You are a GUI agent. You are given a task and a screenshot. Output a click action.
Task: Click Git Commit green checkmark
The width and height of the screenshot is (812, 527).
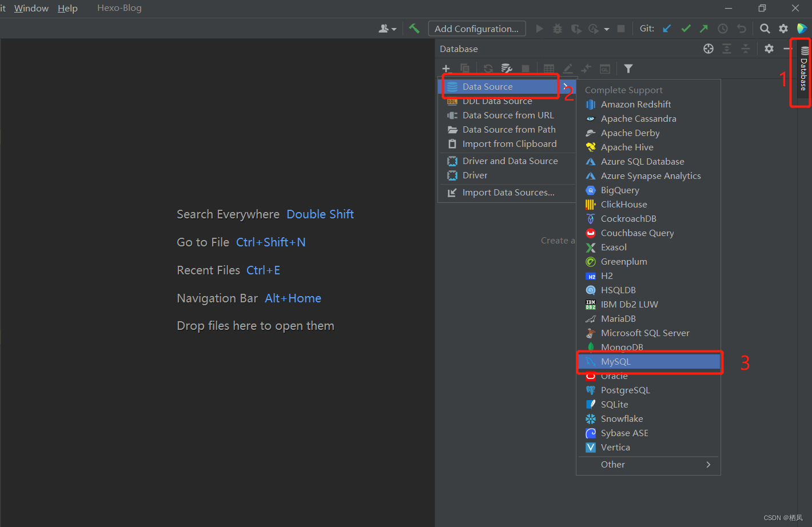tap(686, 29)
